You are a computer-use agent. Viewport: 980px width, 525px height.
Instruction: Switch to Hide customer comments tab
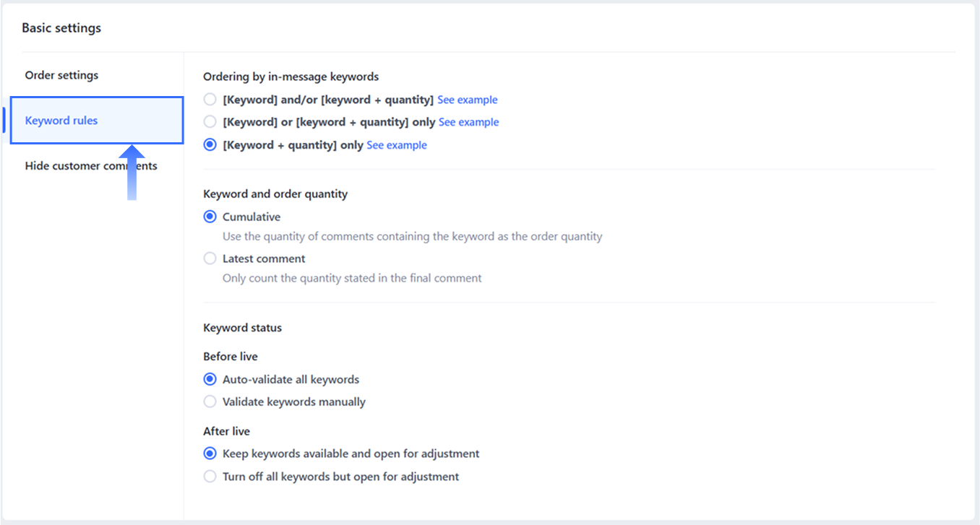point(91,166)
